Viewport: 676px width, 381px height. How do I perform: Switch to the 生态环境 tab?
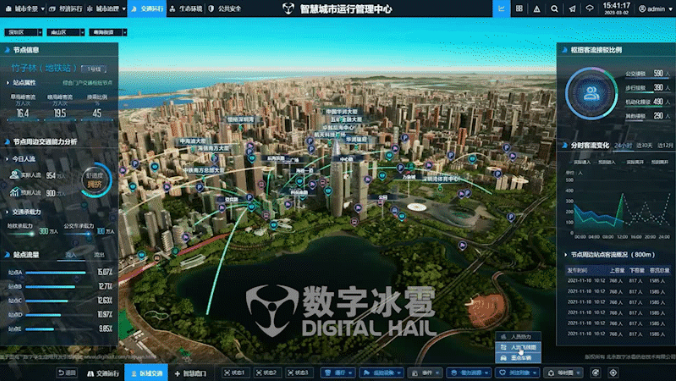(x=186, y=9)
